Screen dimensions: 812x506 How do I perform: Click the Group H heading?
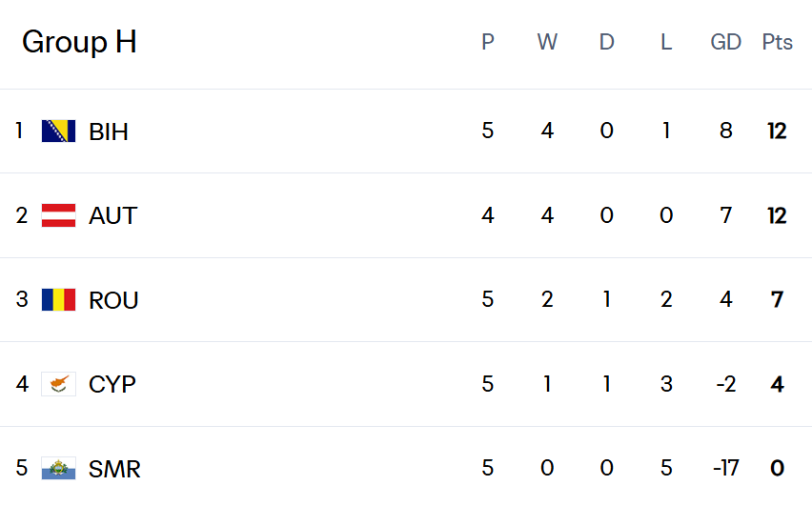pyautogui.click(x=79, y=42)
